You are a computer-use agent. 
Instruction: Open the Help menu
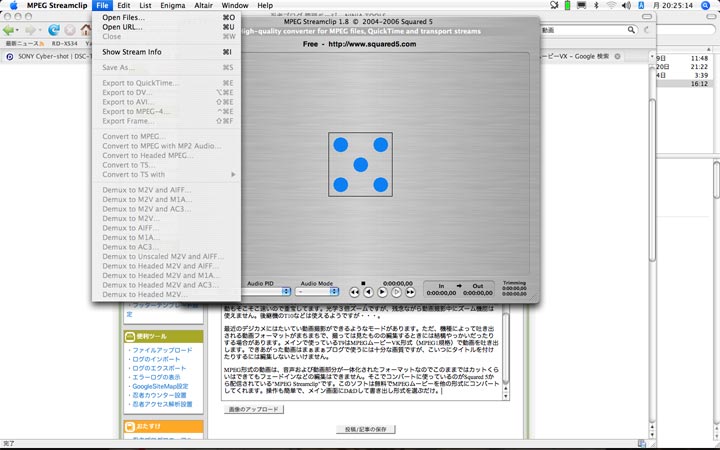tap(265, 6)
